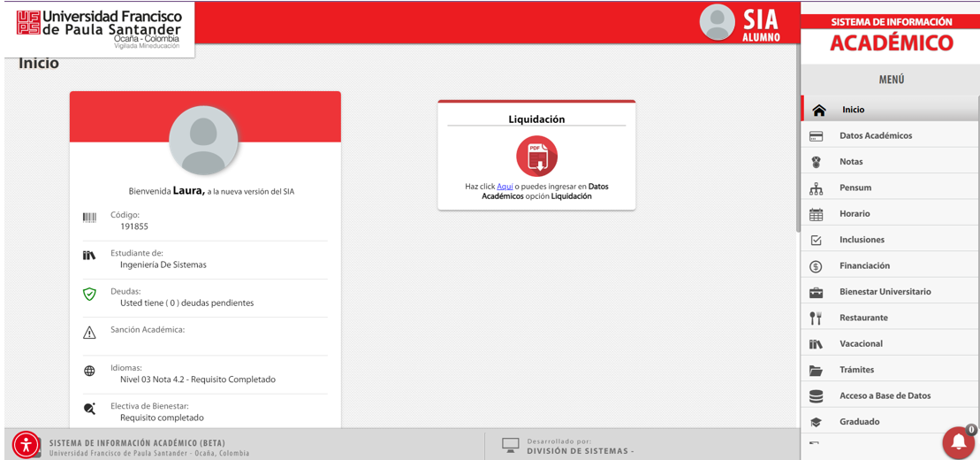Screen dimensions: 980x460
Task: Click the folder icon beside Trámites
Action: (816, 371)
